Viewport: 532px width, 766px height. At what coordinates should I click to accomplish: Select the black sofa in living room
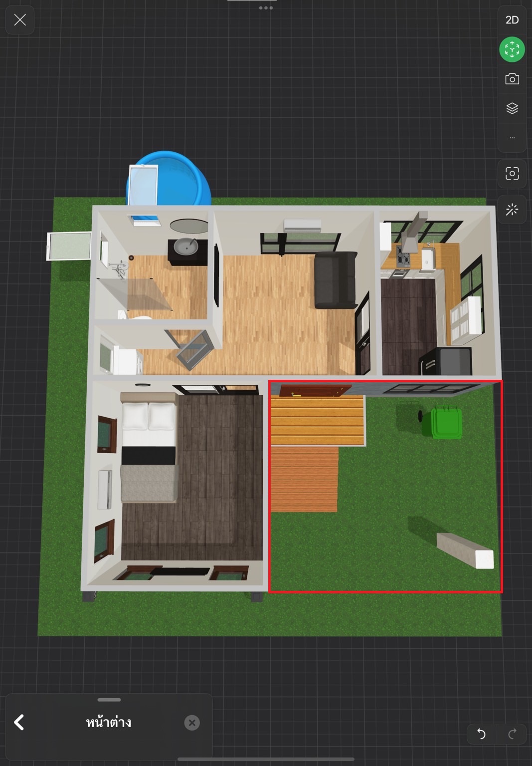click(x=336, y=279)
